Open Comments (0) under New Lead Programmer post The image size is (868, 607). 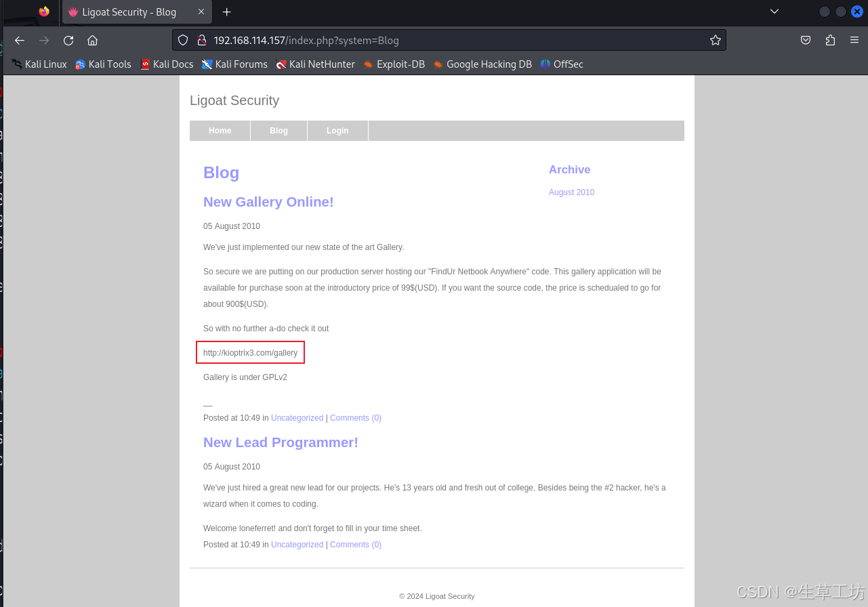click(x=356, y=545)
